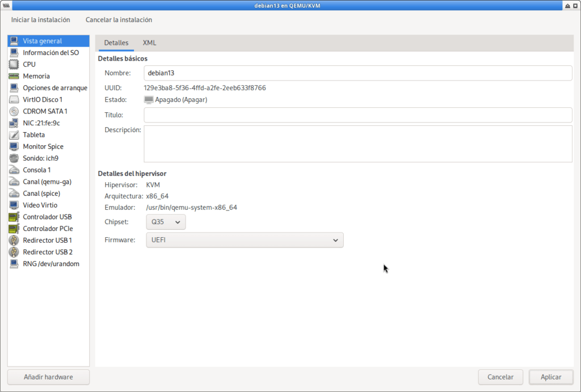The height and width of the screenshot is (392, 581).
Task: Click the Memoria RAM icon
Action: pos(14,76)
